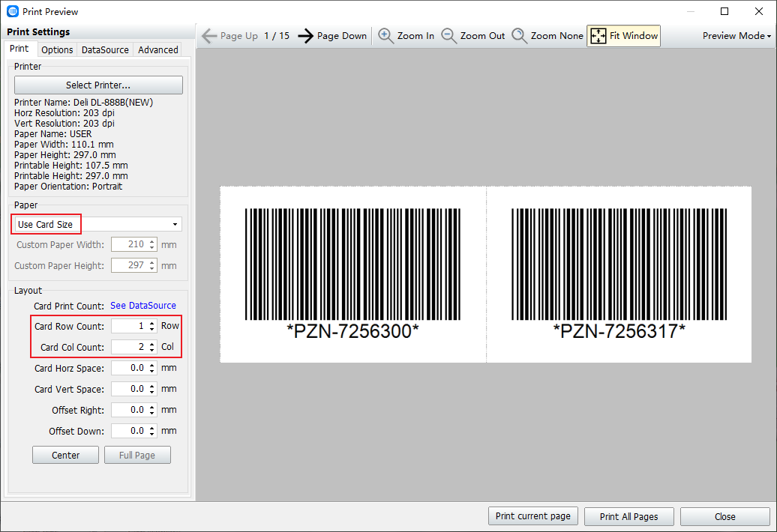Click Print All Pages
This screenshot has height=532, width=777.
(628, 517)
